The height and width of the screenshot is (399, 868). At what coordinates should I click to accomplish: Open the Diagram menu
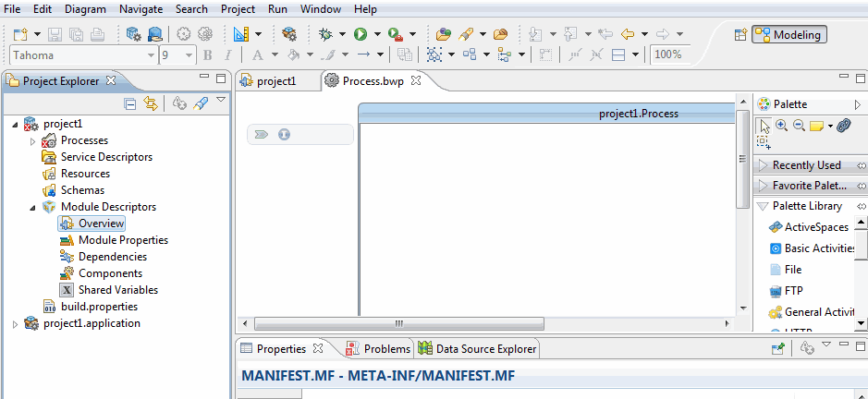pyautogui.click(x=85, y=9)
